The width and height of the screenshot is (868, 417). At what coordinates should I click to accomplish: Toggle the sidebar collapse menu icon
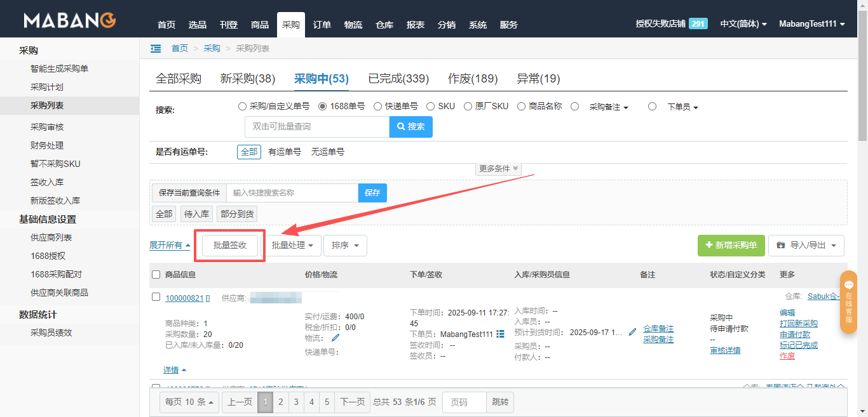[156, 48]
